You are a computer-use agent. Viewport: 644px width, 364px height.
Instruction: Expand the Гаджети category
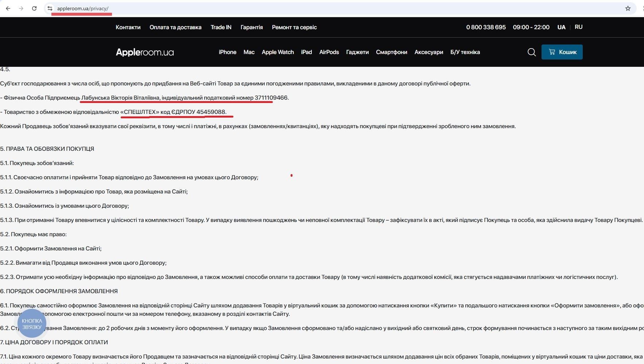click(357, 52)
